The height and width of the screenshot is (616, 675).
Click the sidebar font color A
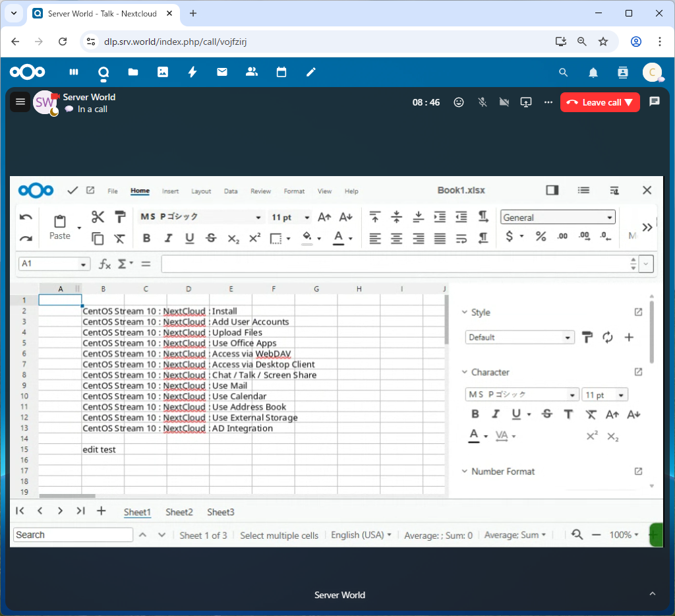[x=474, y=435]
